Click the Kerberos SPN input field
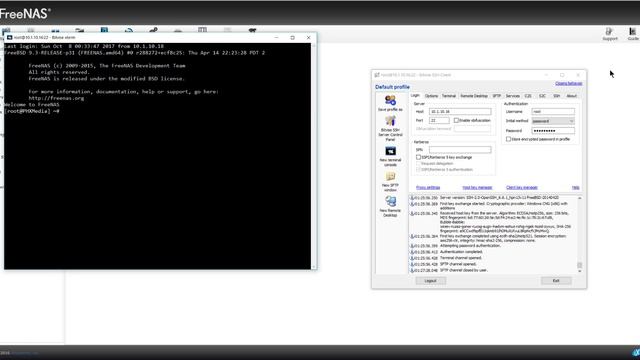This screenshot has height=360, width=640. click(460, 150)
